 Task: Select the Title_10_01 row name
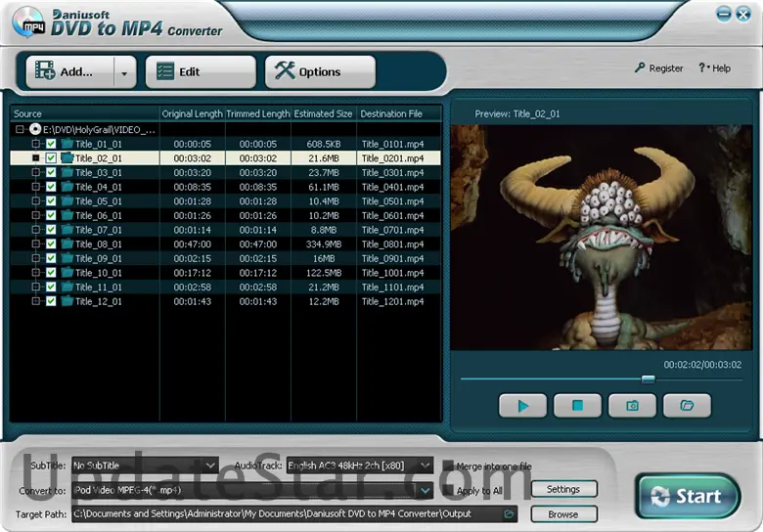[98, 273]
